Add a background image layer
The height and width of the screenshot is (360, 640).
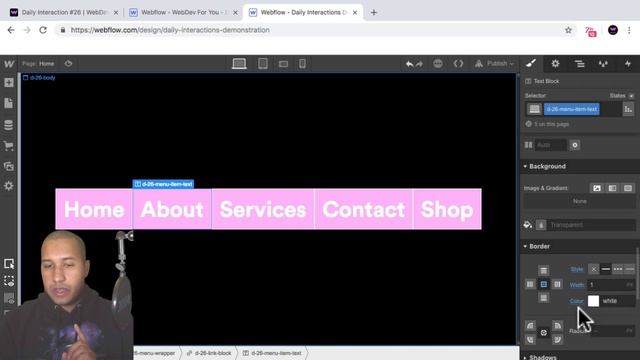point(597,188)
